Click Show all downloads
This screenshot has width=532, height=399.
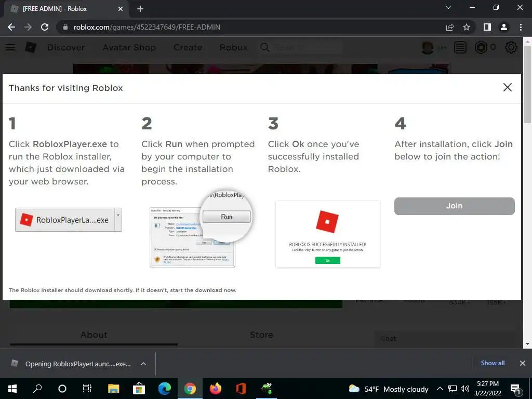493,363
